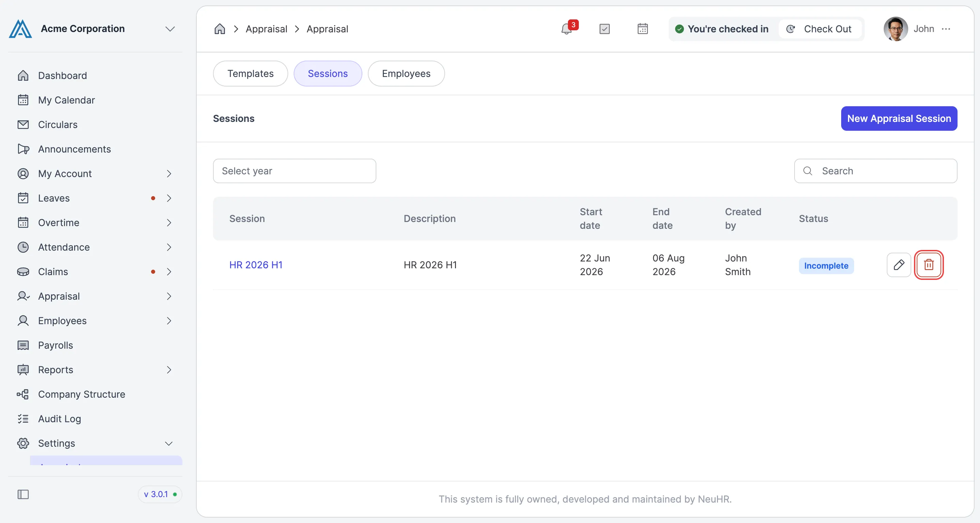
Task: Switch to the Sessions tab
Action: tap(328, 74)
